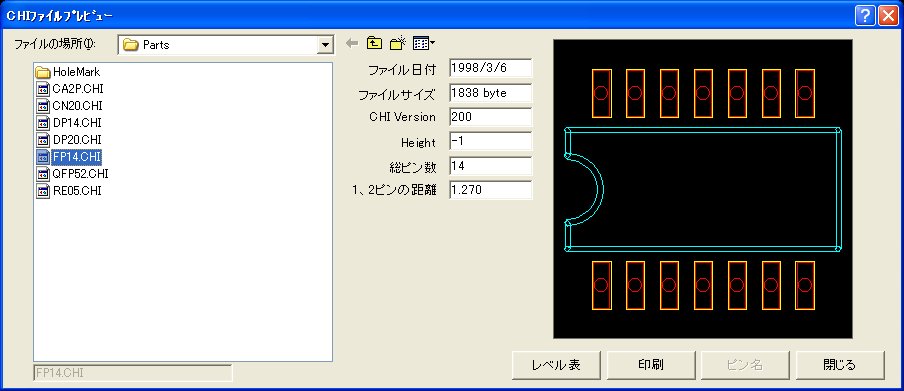This screenshot has width=904, height=391.
Task: Click the ファイル日付 field showing 1998/3/6
Action: (x=490, y=67)
